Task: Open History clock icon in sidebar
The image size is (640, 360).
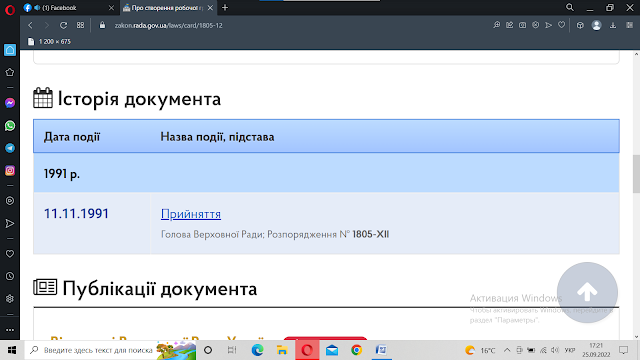Action: click(x=10, y=276)
